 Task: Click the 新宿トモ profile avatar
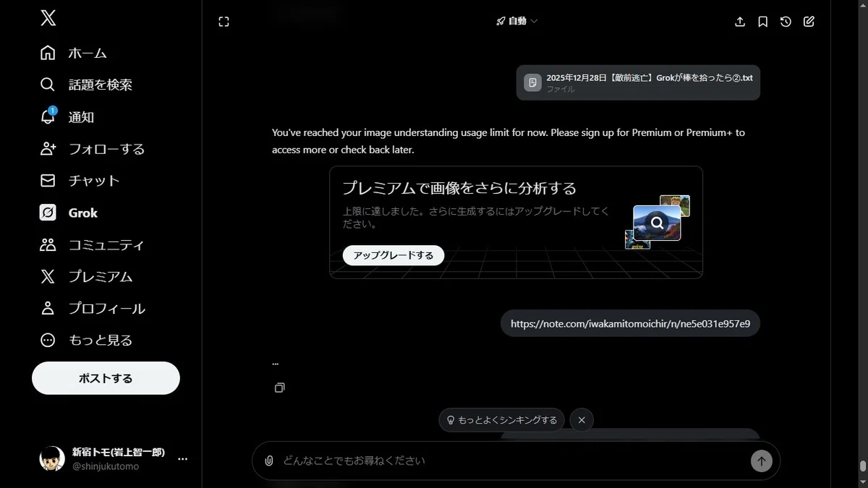(52, 458)
